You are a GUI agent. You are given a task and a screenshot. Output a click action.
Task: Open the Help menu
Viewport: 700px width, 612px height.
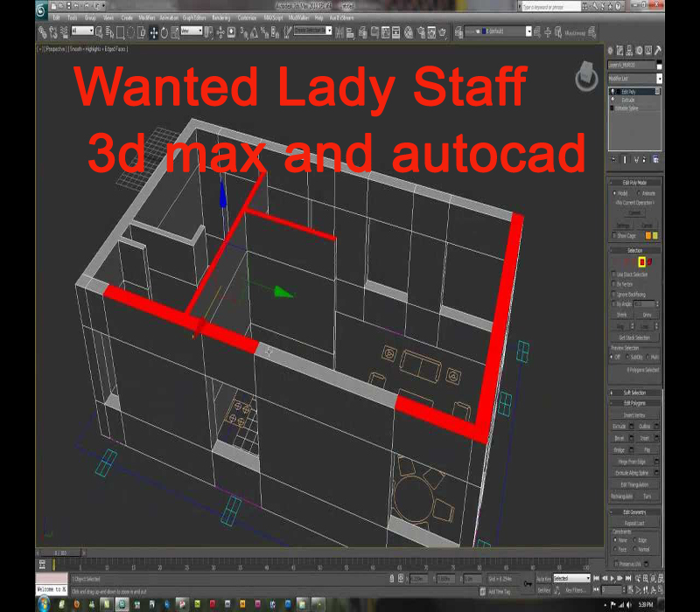tap(318, 17)
